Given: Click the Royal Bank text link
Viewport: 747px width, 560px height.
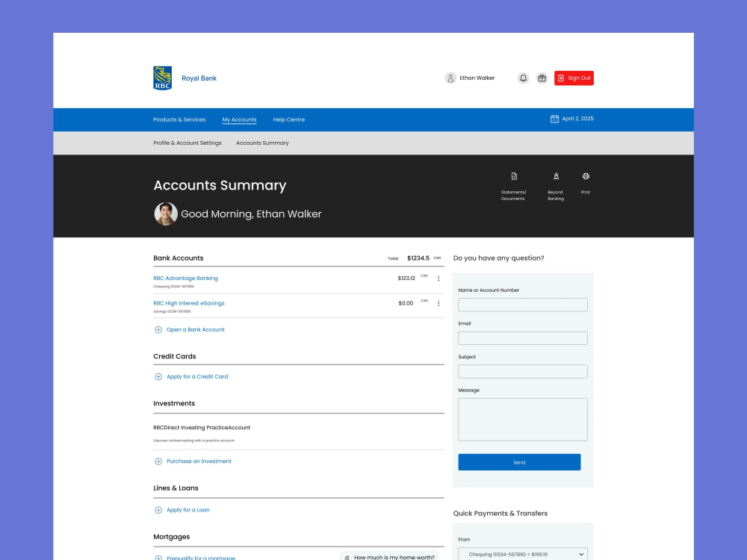Looking at the screenshot, I should (x=199, y=78).
